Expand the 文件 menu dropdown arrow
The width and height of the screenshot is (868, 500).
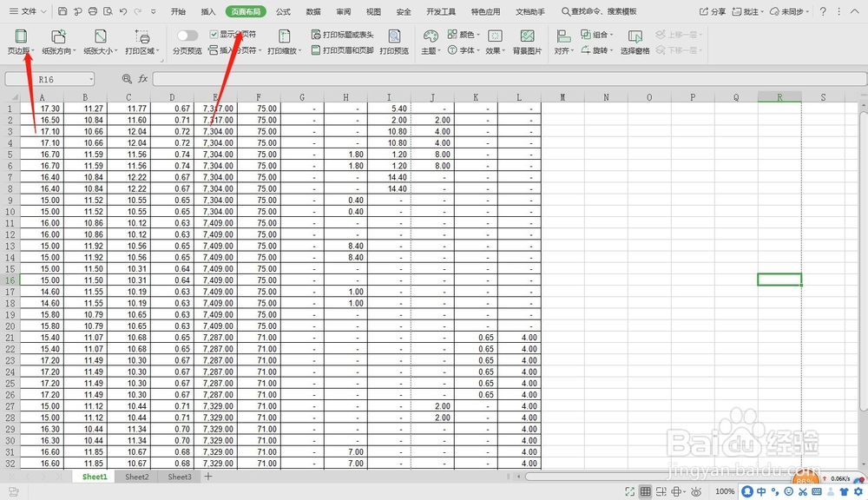tap(43, 11)
